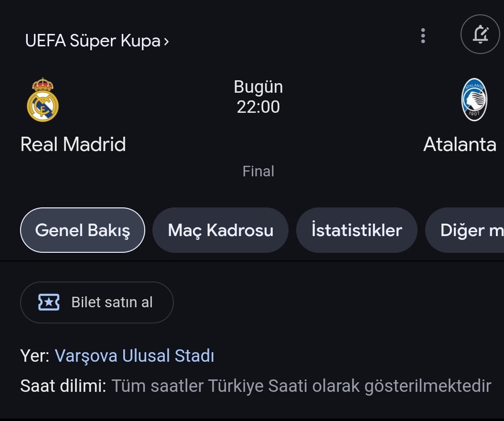Click the Real Madrid team name

coord(73,144)
